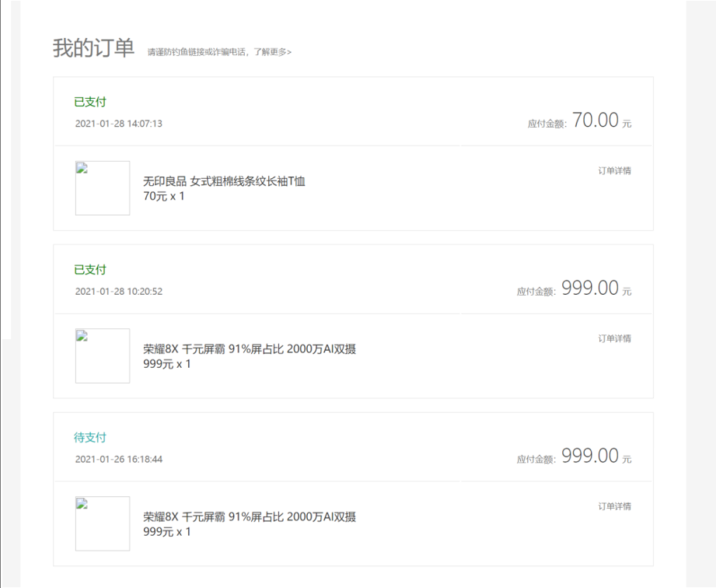This screenshot has width=716, height=588.
Task: Click the 70.00 元 payable amount
Action: coord(596,121)
